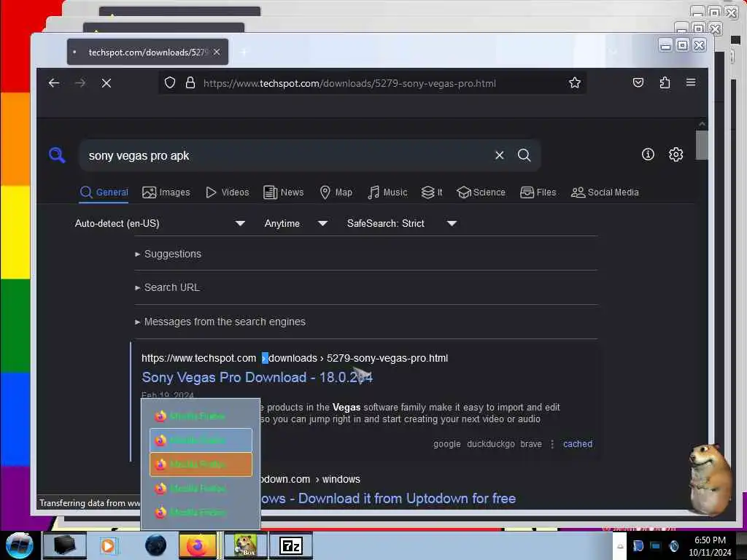747x560 pixels.
Task: Close the techspot.com browser tab
Action: click(217, 52)
